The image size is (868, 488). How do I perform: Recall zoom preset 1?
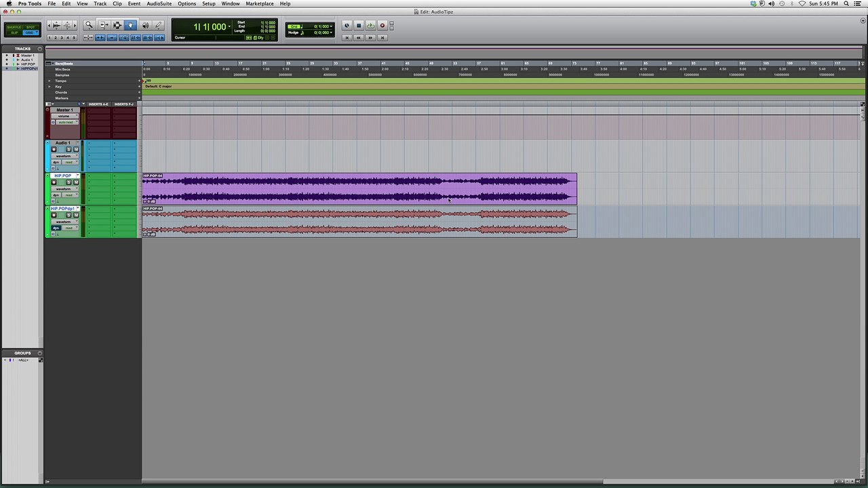coord(50,37)
